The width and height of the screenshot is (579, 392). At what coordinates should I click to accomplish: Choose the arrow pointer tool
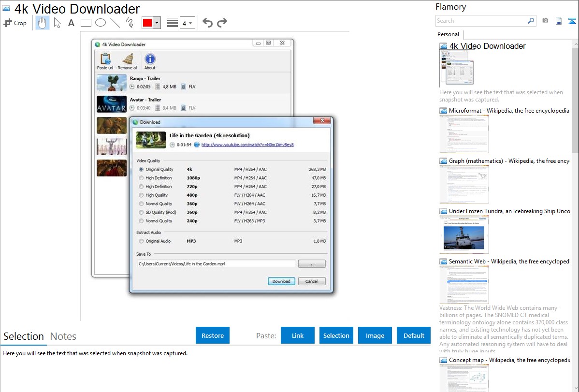tap(57, 23)
